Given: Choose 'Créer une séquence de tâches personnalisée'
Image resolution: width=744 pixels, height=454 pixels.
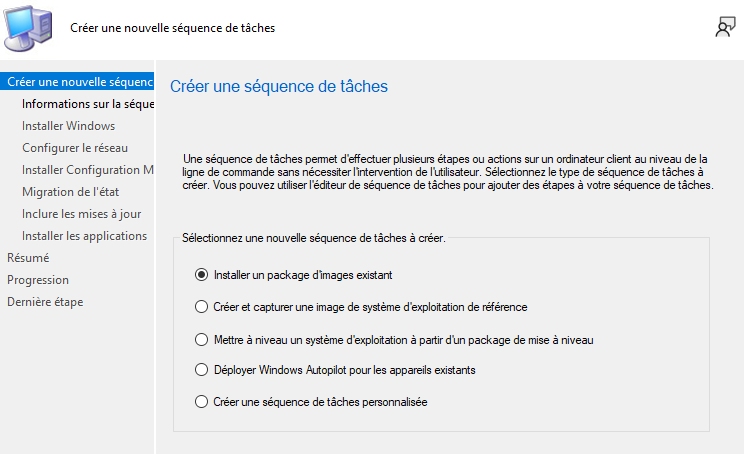Looking at the screenshot, I should (202, 402).
